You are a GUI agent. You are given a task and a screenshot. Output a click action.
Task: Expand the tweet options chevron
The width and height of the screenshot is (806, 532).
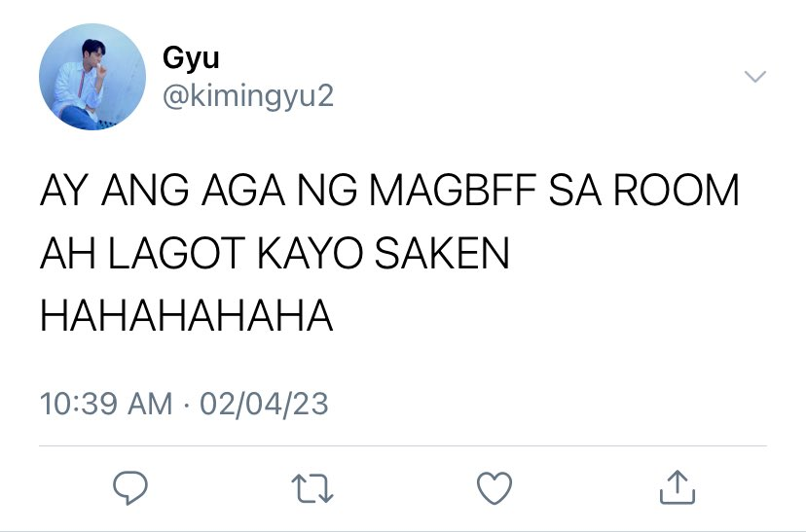(x=755, y=77)
